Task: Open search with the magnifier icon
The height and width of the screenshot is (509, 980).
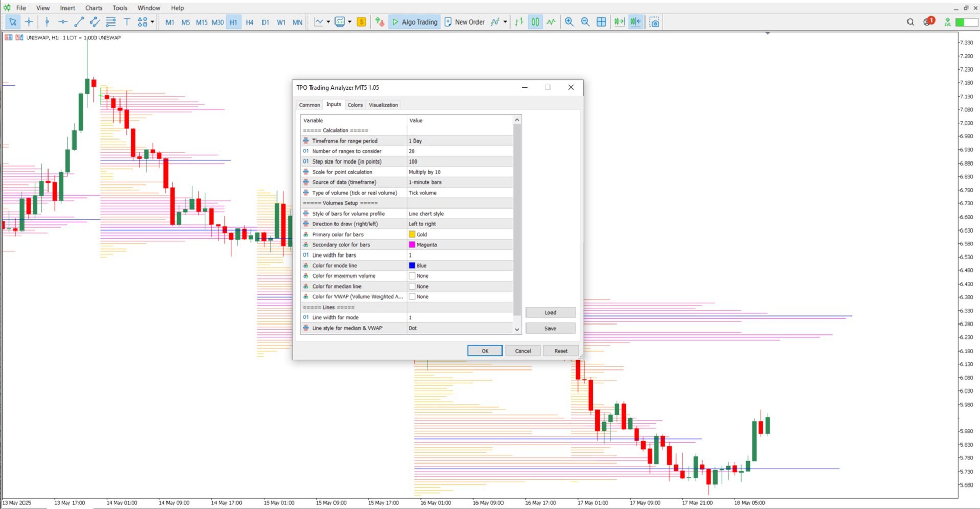Action: pos(910,22)
